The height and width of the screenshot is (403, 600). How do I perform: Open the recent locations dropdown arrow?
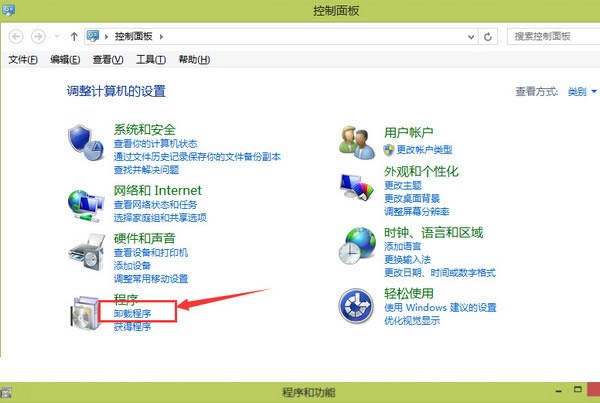coord(57,36)
